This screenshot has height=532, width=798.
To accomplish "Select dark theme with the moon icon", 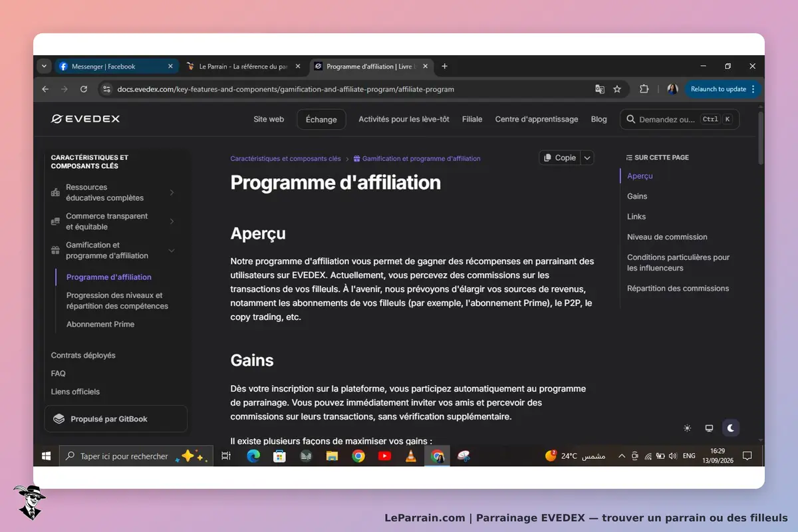I will pyautogui.click(x=731, y=428).
